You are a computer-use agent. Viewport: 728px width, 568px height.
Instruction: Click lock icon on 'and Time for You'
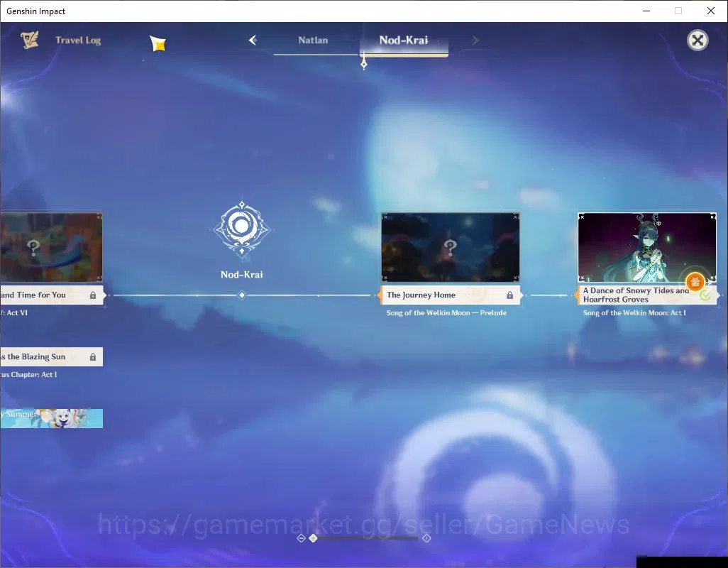(x=93, y=295)
